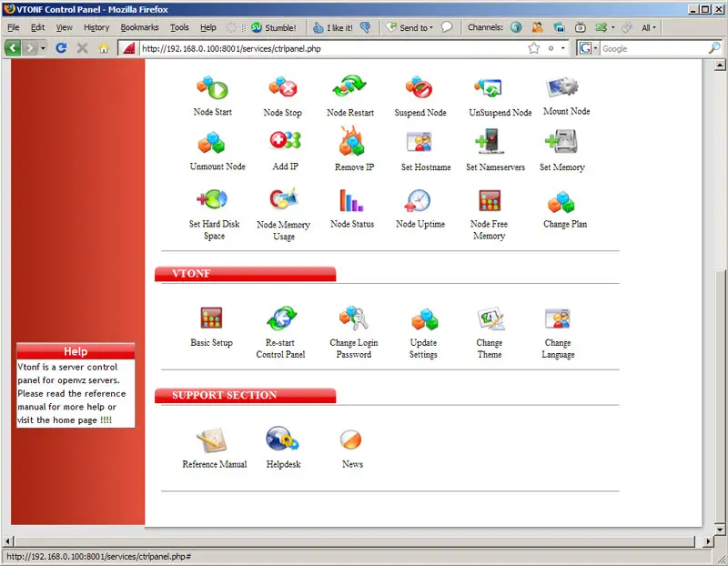Open the back/forward history dropdown arrow
Screen dimensions: 728x566
tap(43, 48)
